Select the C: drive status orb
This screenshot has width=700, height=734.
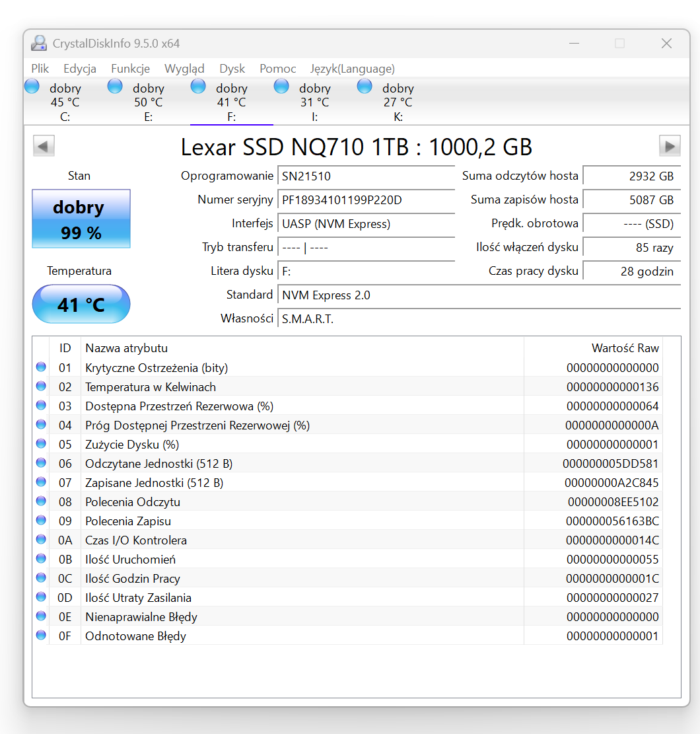click(x=32, y=87)
